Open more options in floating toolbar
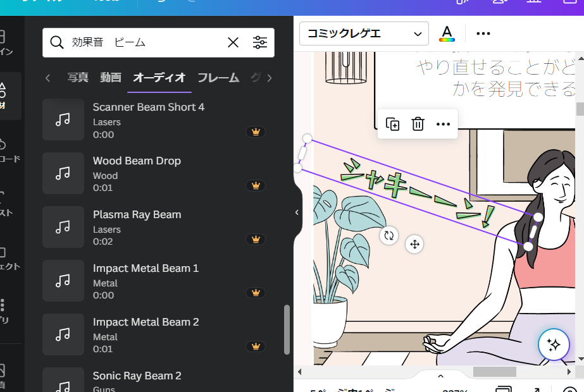The width and height of the screenshot is (584, 392). (x=443, y=124)
